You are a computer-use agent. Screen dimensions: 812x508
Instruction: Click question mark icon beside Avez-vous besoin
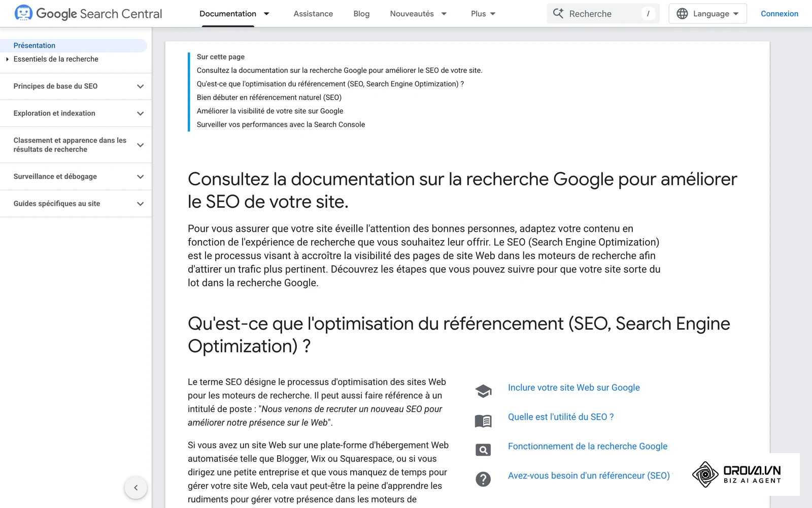[483, 479]
